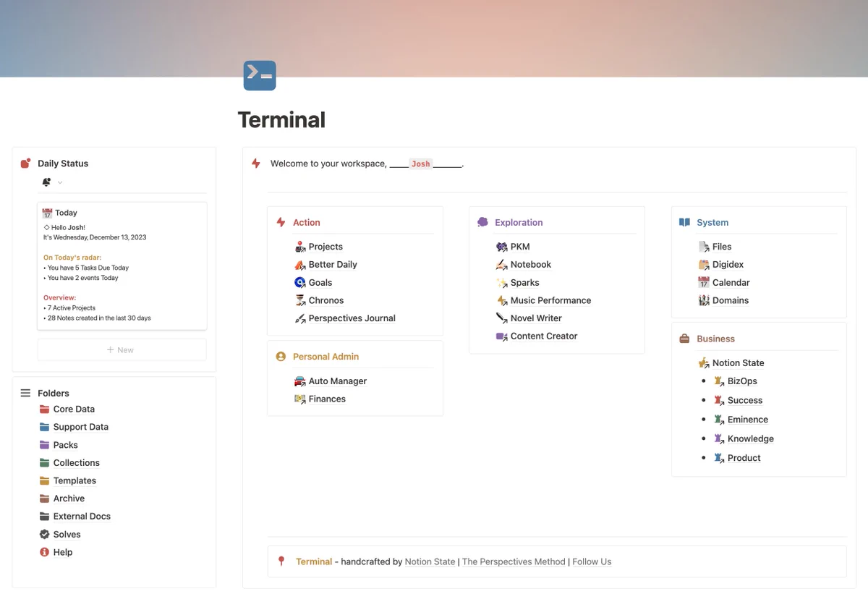
Task: Click the Exploration section heading
Action: pyautogui.click(x=519, y=223)
